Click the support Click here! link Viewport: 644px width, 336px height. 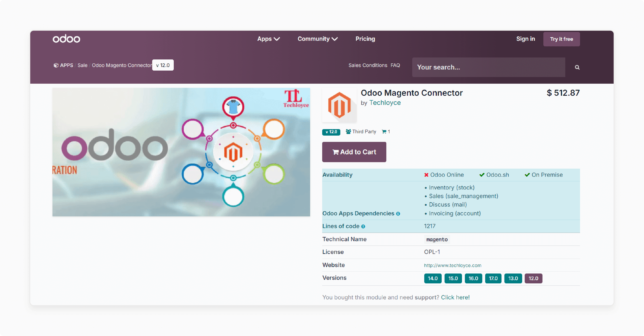coord(455,297)
